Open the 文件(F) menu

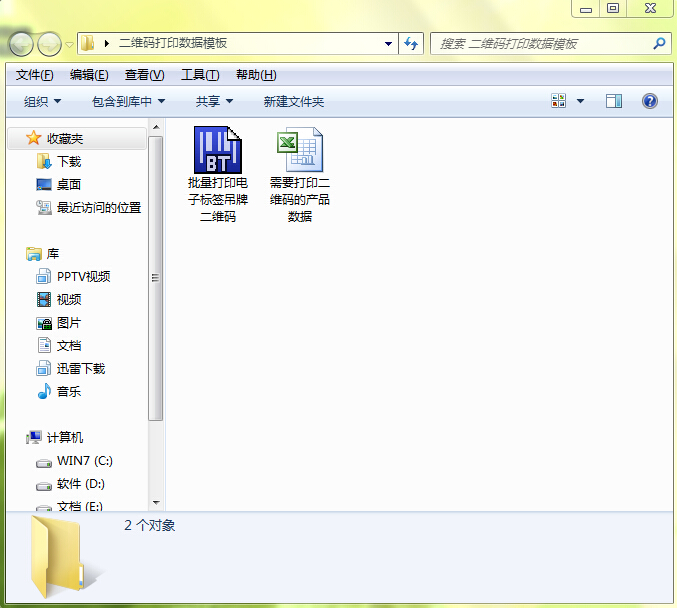pos(35,75)
